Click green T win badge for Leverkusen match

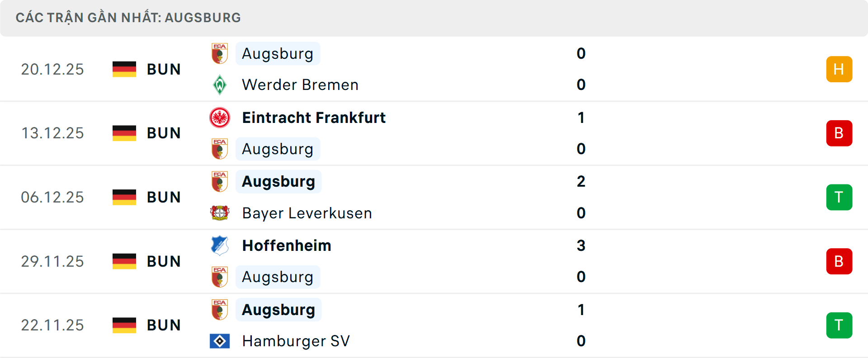coord(839,197)
